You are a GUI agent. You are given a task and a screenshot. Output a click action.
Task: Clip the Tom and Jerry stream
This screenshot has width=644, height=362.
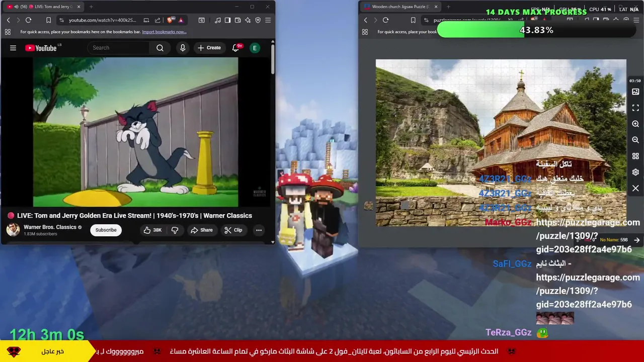pos(233,230)
